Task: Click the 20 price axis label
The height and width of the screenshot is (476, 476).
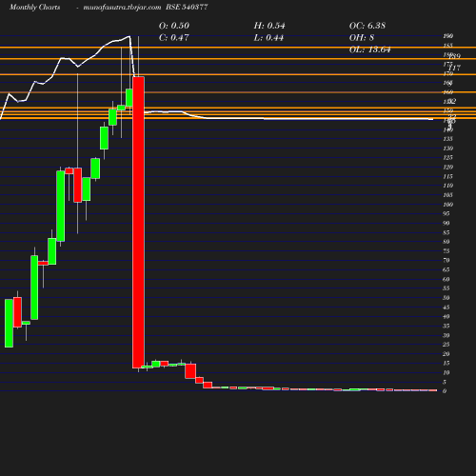Action: [446, 354]
